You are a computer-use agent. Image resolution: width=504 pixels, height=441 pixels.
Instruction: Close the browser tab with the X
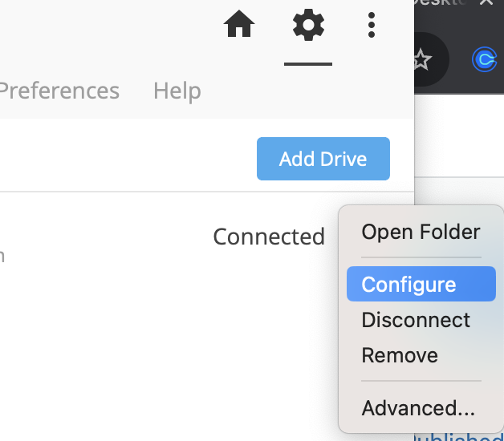tap(486, 3)
